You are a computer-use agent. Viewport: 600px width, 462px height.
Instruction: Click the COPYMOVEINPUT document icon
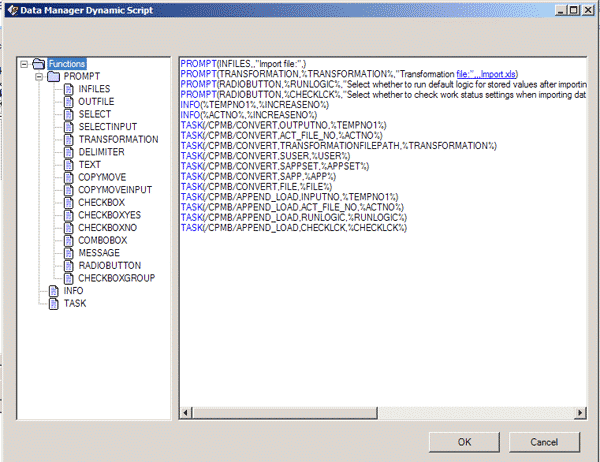coord(69,190)
